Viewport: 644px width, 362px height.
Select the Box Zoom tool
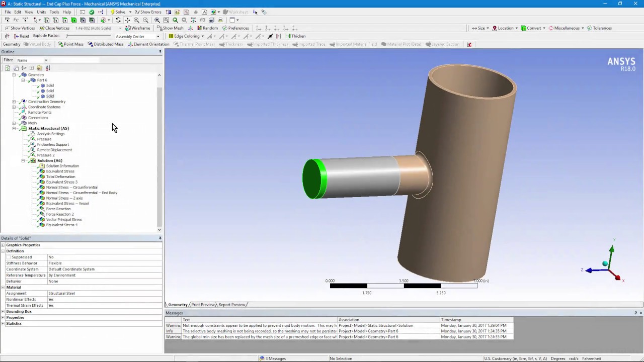click(145, 20)
